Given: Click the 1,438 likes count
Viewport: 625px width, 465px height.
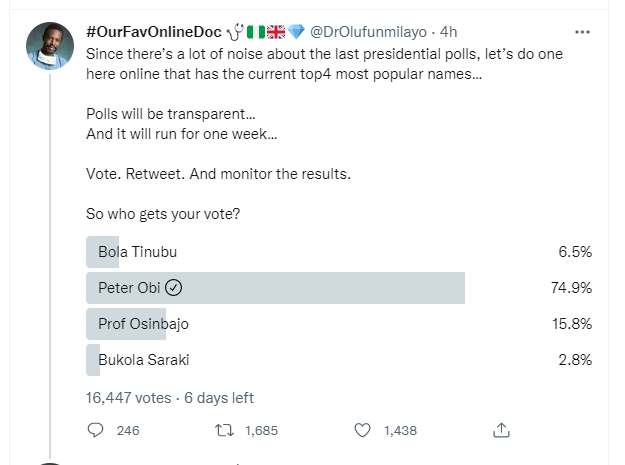Looking at the screenshot, I should tap(398, 430).
